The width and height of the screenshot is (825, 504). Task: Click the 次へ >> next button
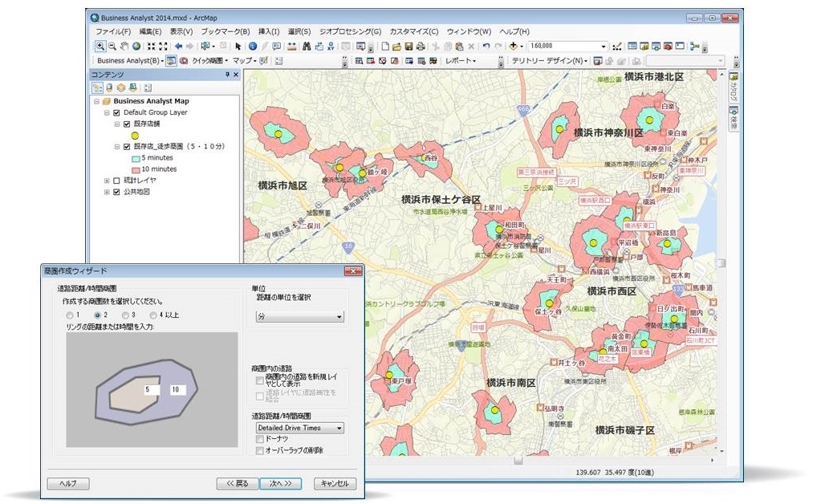tap(280, 483)
